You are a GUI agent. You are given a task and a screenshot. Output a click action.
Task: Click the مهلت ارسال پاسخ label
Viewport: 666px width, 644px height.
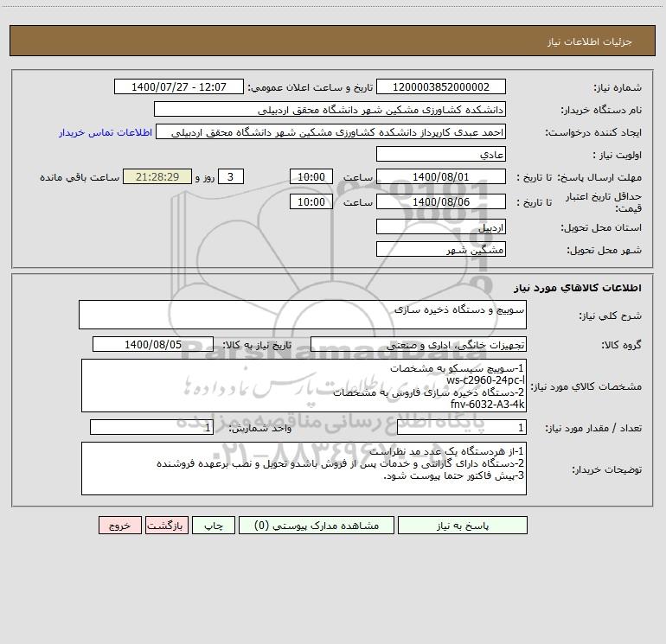click(599, 178)
